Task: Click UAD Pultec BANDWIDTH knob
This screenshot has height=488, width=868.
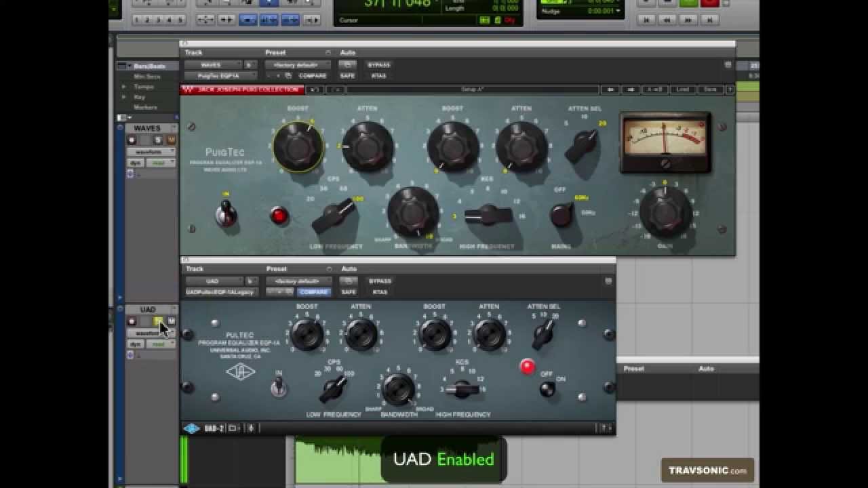Action: coord(398,388)
